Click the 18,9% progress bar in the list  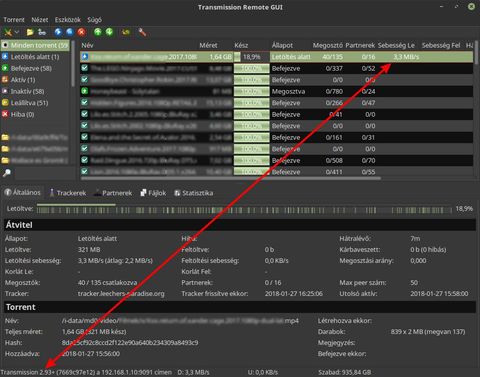[252, 57]
